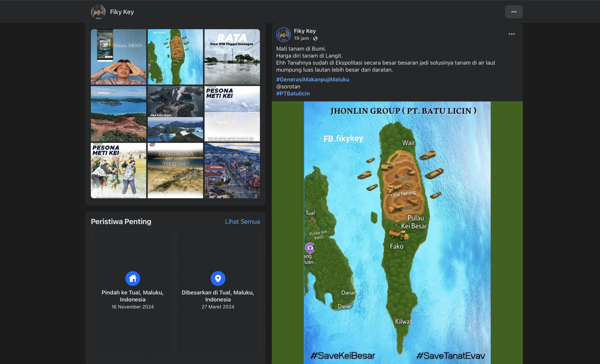
Task: Click the blue location pin event icon
Action: tap(218, 278)
